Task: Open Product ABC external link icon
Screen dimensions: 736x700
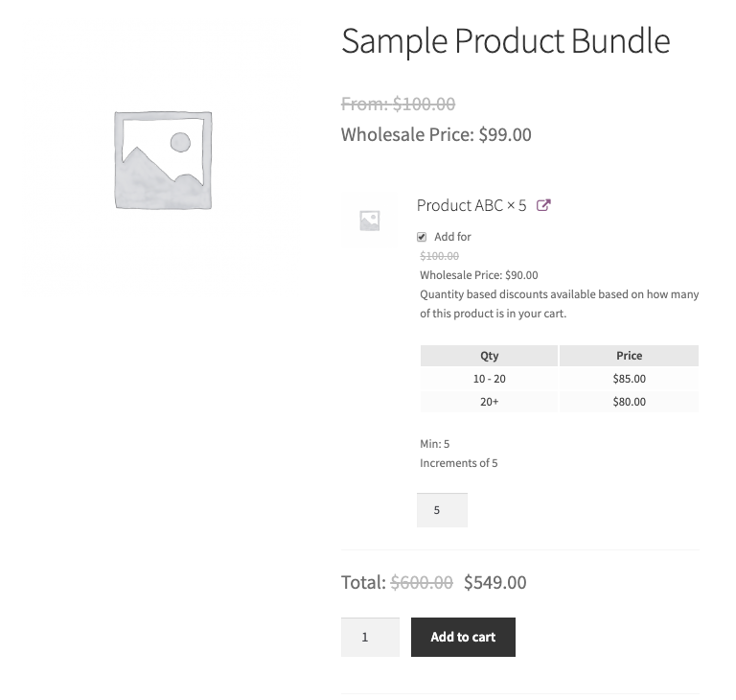Action: tap(543, 205)
